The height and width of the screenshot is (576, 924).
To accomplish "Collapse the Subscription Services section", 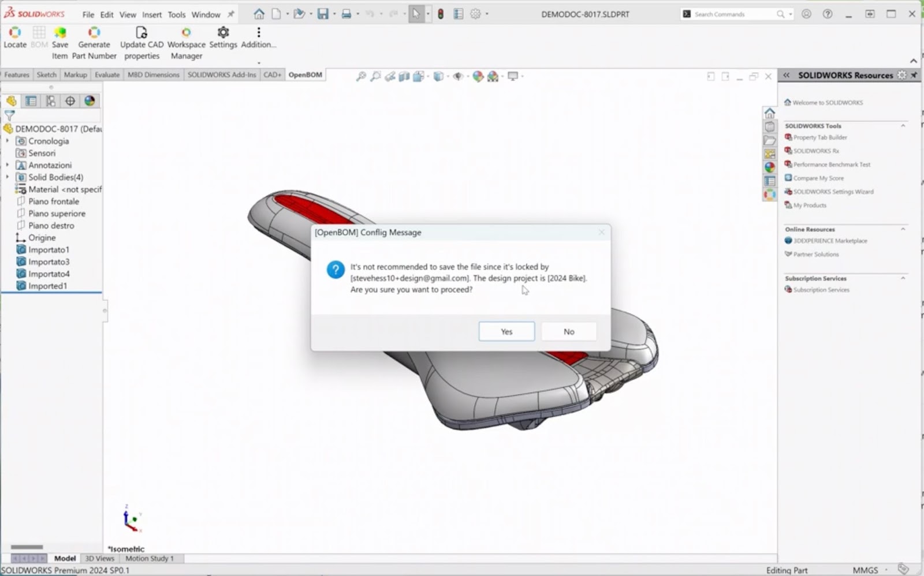I will point(903,278).
